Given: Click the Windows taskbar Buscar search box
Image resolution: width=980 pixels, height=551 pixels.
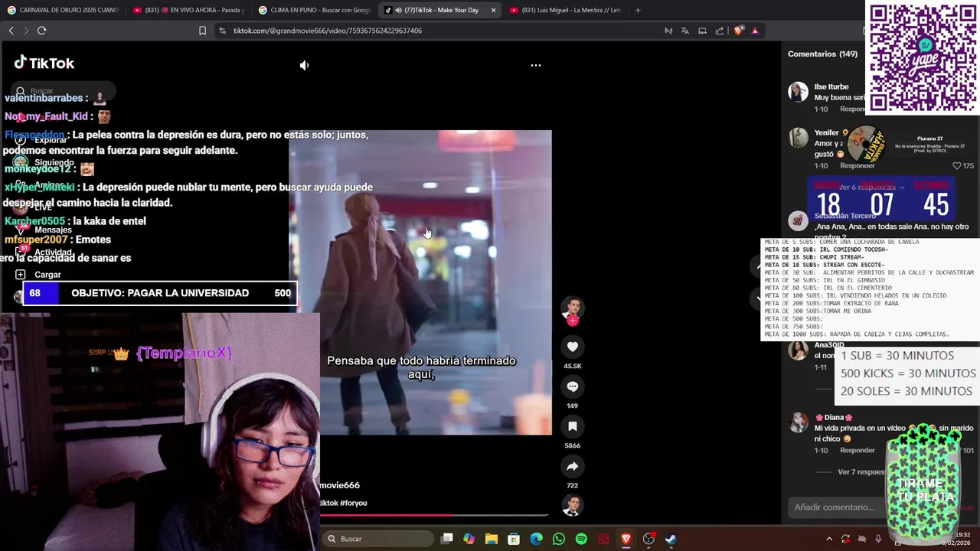Looking at the screenshot, I should click(377, 539).
